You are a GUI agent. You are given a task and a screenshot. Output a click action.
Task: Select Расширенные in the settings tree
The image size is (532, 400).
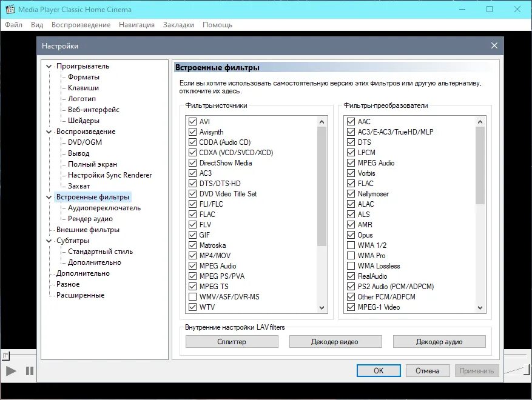click(x=81, y=295)
